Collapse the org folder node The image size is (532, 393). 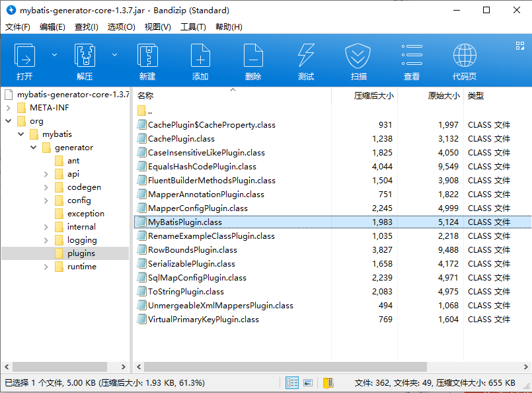(x=9, y=121)
